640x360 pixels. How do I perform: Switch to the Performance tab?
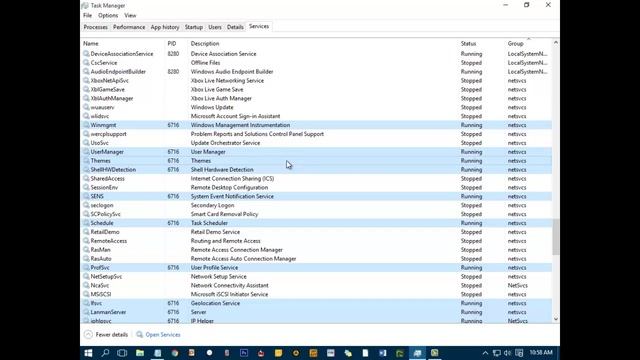[x=129, y=27]
